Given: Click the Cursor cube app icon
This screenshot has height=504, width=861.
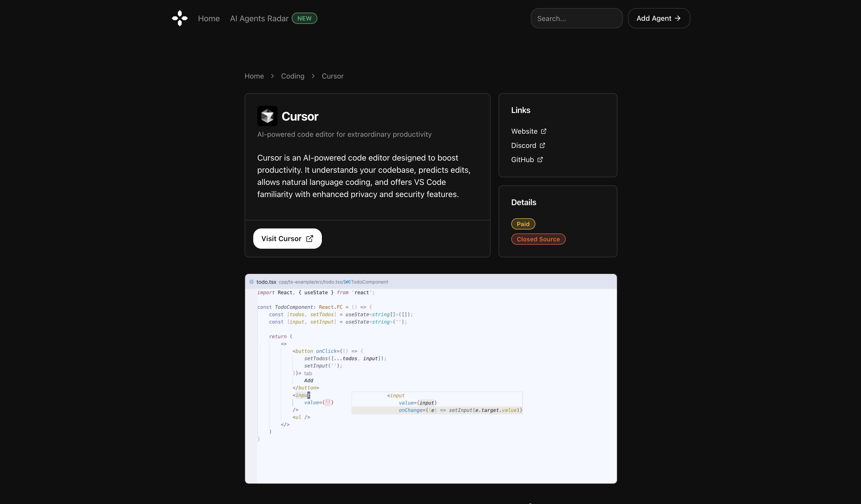Looking at the screenshot, I should [x=267, y=116].
